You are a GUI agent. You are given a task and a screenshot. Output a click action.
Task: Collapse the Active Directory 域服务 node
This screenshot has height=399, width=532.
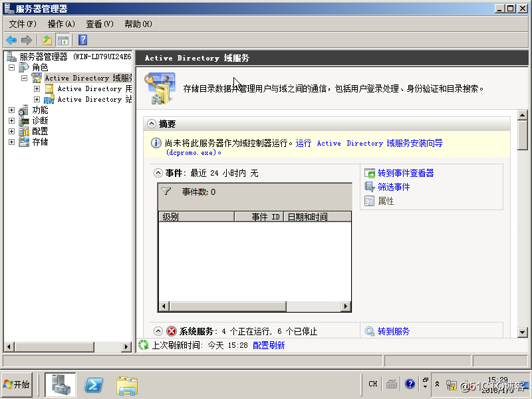tap(24, 78)
